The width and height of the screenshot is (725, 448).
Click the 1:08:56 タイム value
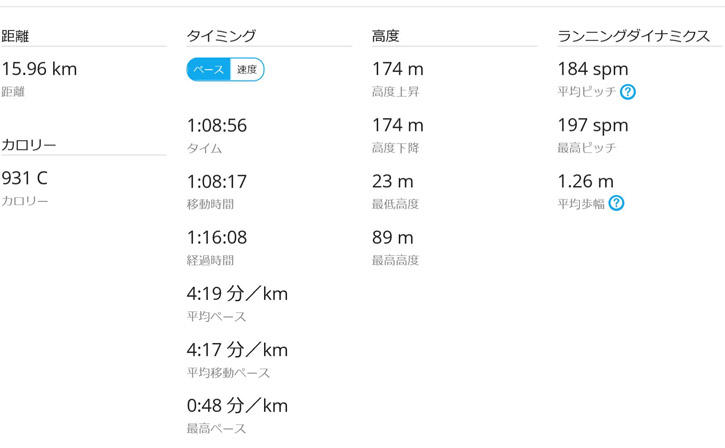(x=217, y=126)
